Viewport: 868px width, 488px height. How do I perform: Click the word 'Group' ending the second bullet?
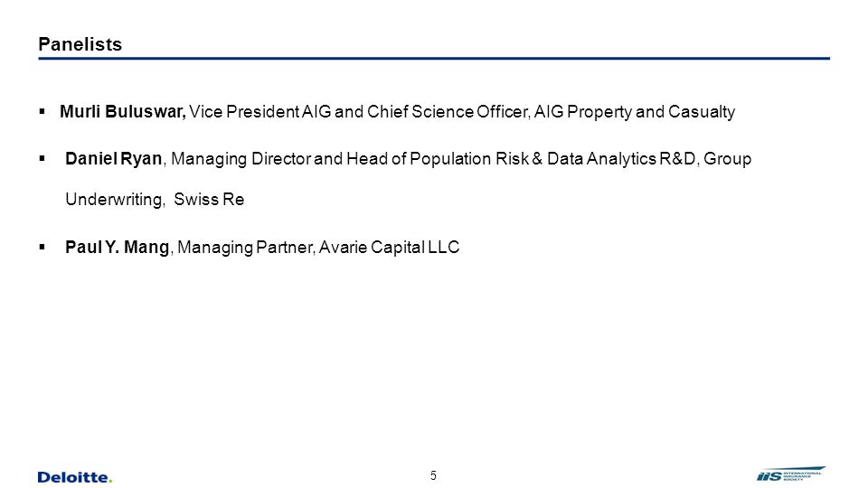[x=727, y=159]
